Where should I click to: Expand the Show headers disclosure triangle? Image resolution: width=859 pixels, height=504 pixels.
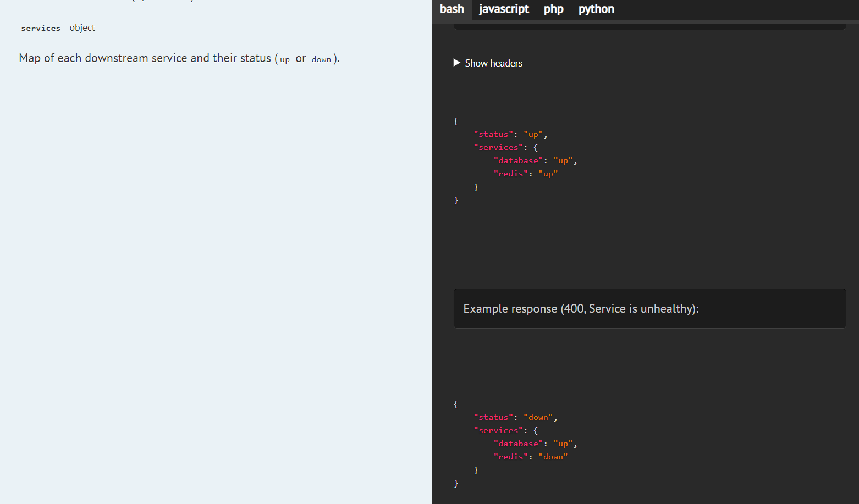[x=456, y=63]
